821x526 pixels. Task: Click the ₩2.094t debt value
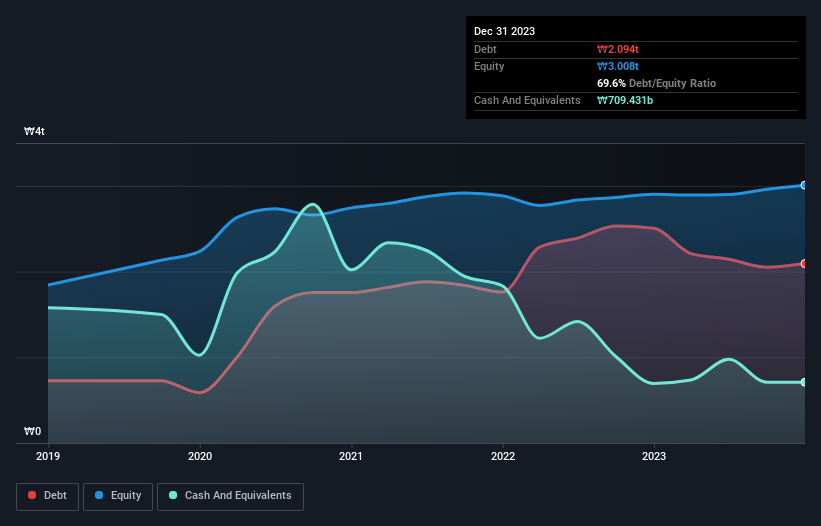[618, 49]
